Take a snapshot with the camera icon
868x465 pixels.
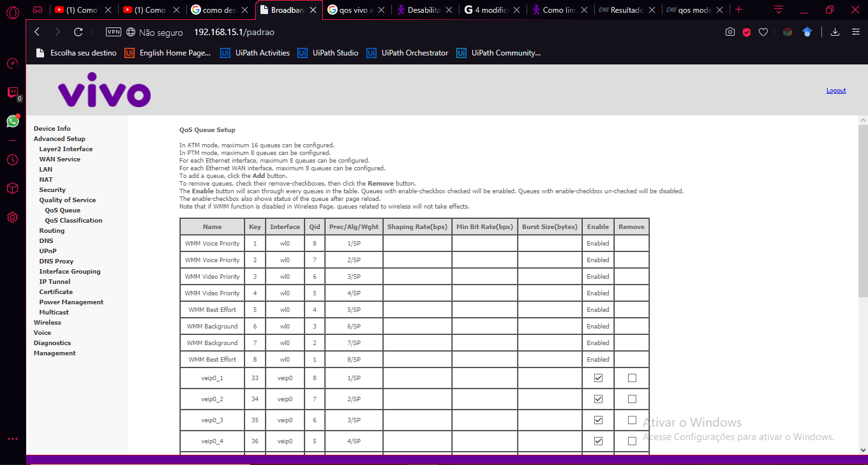(730, 32)
